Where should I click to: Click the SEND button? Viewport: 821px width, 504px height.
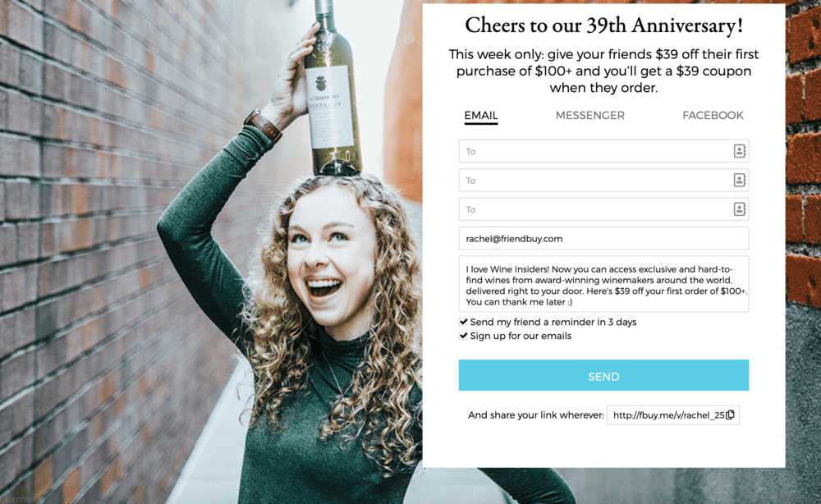point(603,375)
